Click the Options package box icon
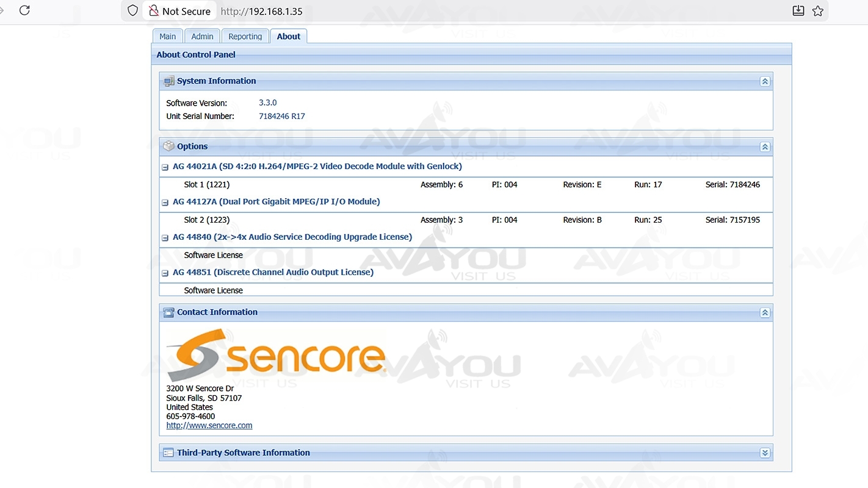This screenshot has height=488, width=868. point(169,146)
